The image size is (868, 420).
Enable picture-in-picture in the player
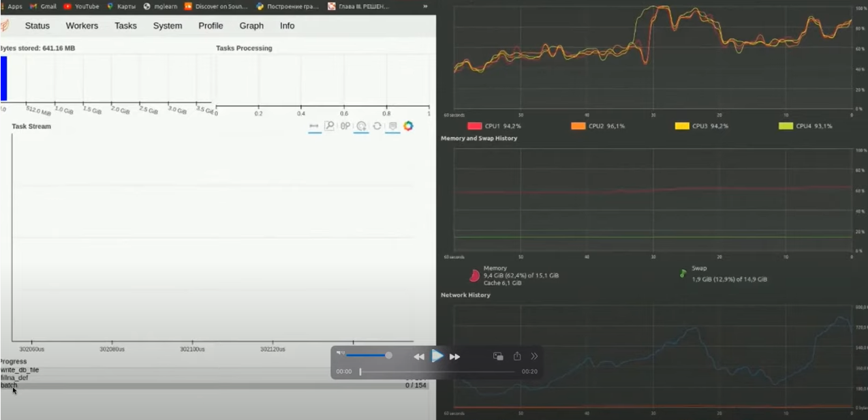click(x=498, y=356)
